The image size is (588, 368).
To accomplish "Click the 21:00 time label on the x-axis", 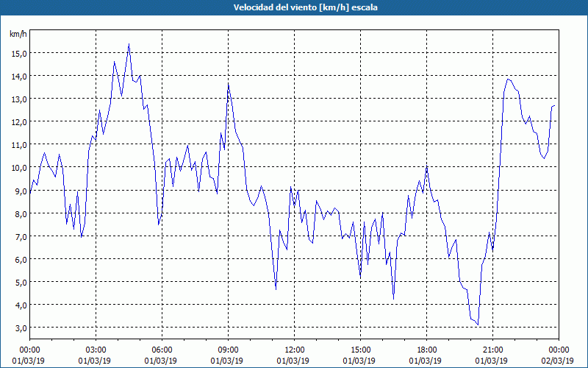I will 492,350.
